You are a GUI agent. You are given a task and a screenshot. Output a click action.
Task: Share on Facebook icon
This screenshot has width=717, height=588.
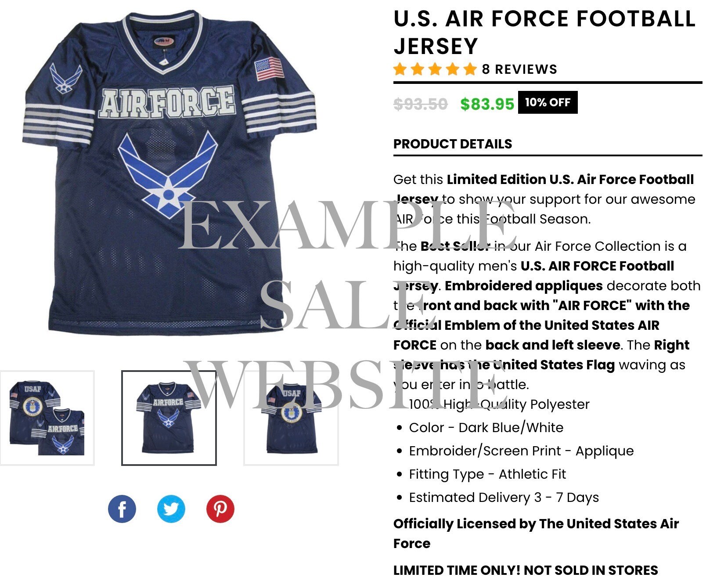[122, 509]
